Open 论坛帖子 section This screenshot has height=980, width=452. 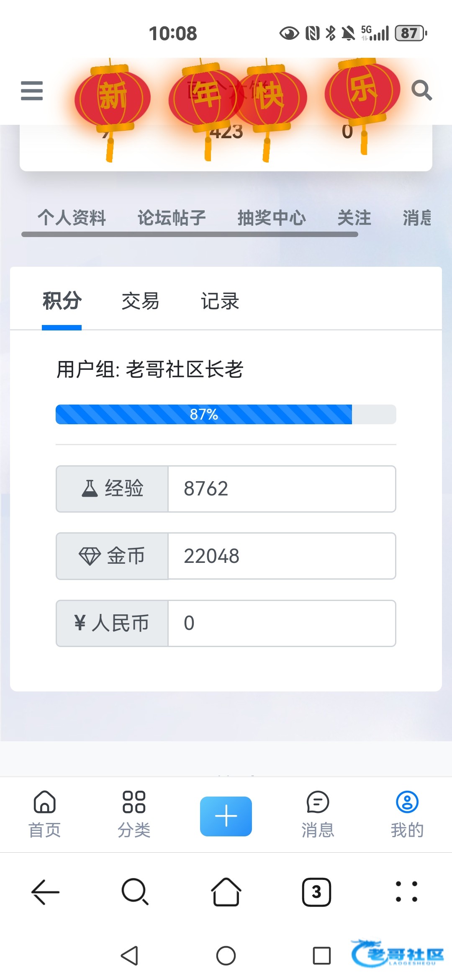coord(172,218)
